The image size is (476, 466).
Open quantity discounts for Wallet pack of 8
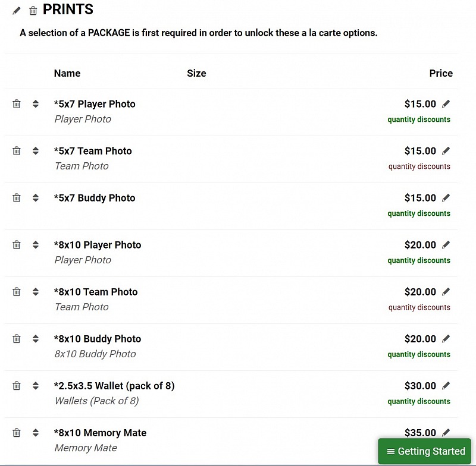[419, 401]
